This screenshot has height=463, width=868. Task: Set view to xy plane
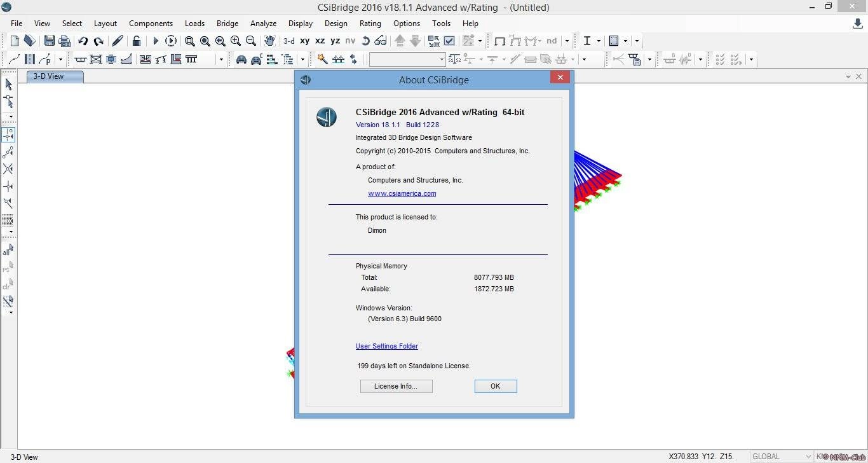[304, 41]
